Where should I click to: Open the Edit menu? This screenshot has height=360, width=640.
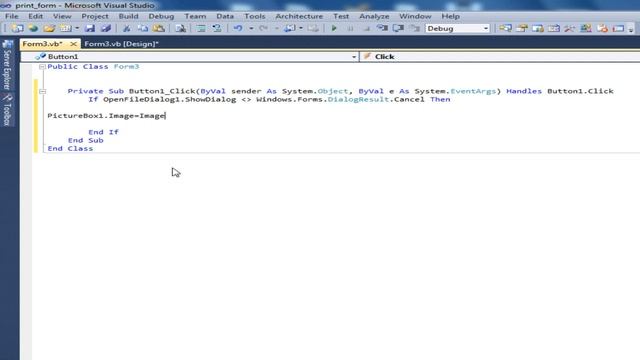click(x=36, y=16)
